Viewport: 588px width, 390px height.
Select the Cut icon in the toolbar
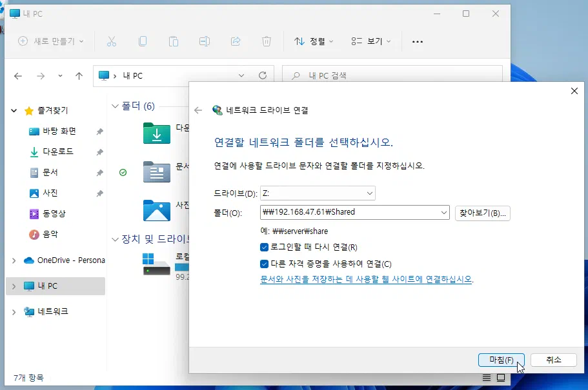pyautogui.click(x=112, y=41)
